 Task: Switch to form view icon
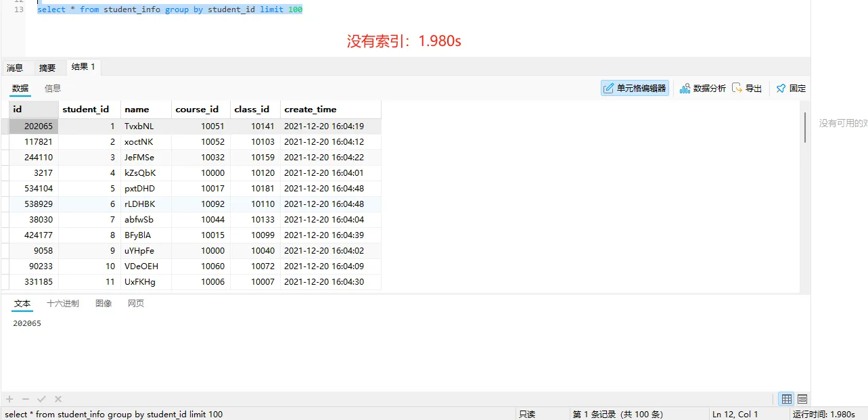[x=802, y=399]
